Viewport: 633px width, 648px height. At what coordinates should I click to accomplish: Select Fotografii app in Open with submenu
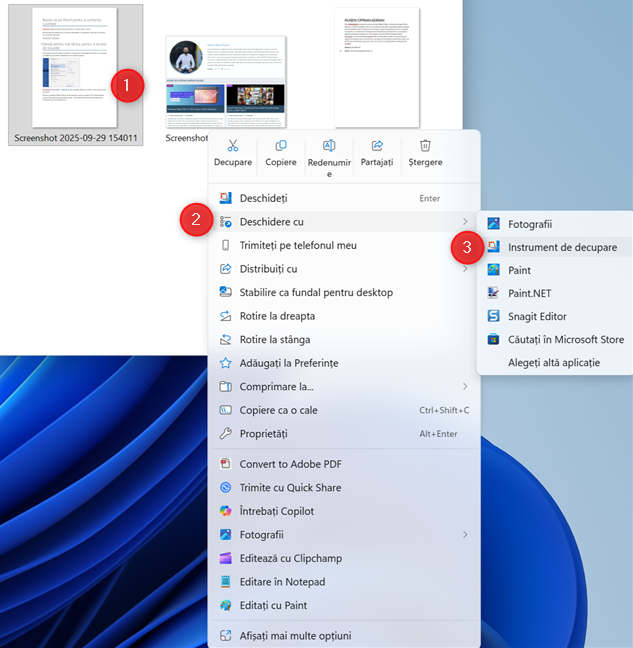pyautogui.click(x=530, y=224)
